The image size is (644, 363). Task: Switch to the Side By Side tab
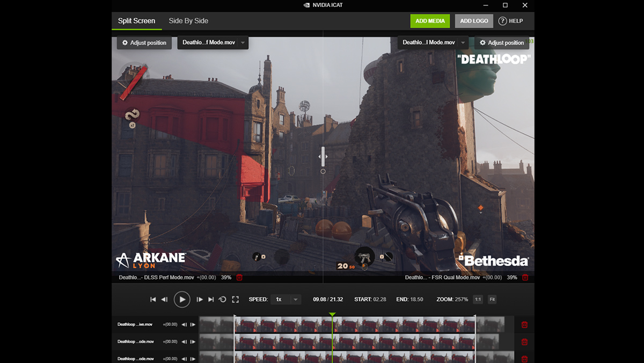point(188,21)
